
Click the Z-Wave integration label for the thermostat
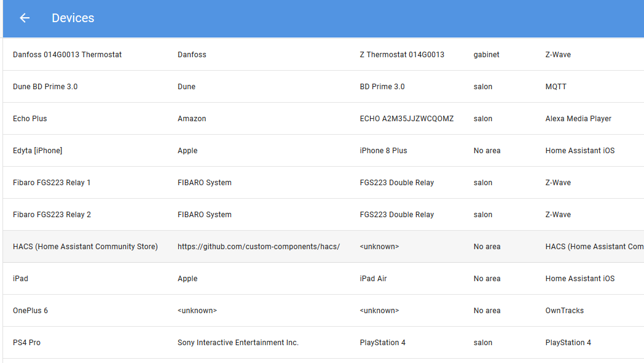[x=558, y=54]
